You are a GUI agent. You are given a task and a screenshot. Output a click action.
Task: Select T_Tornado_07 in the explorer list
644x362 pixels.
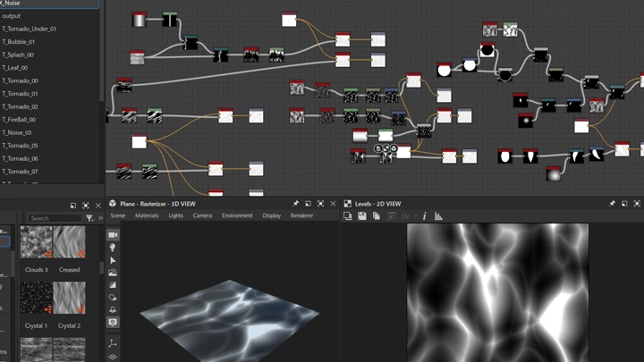(x=50, y=172)
